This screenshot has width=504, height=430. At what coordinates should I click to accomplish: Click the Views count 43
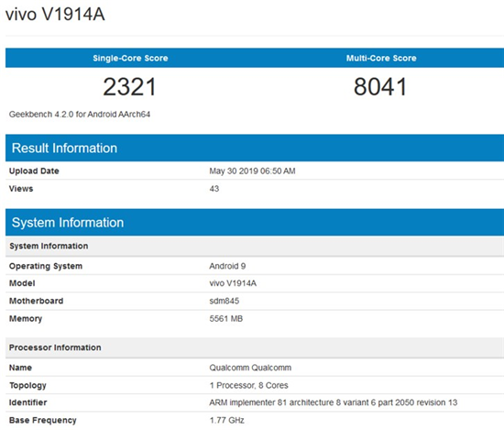tap(214, 189)
